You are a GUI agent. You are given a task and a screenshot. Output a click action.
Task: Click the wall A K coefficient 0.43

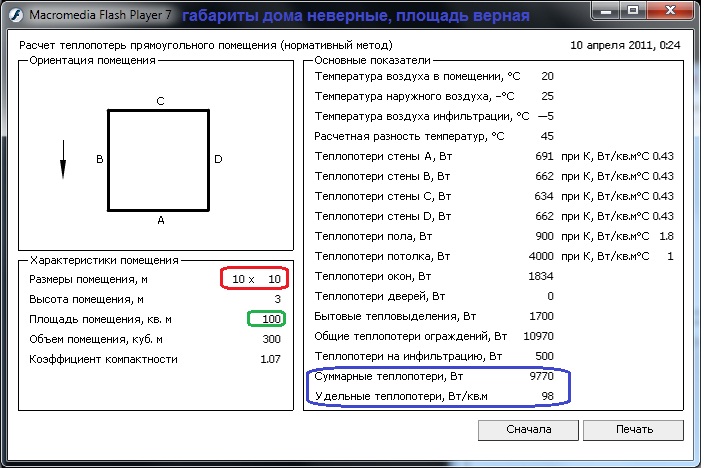point(664,156)
